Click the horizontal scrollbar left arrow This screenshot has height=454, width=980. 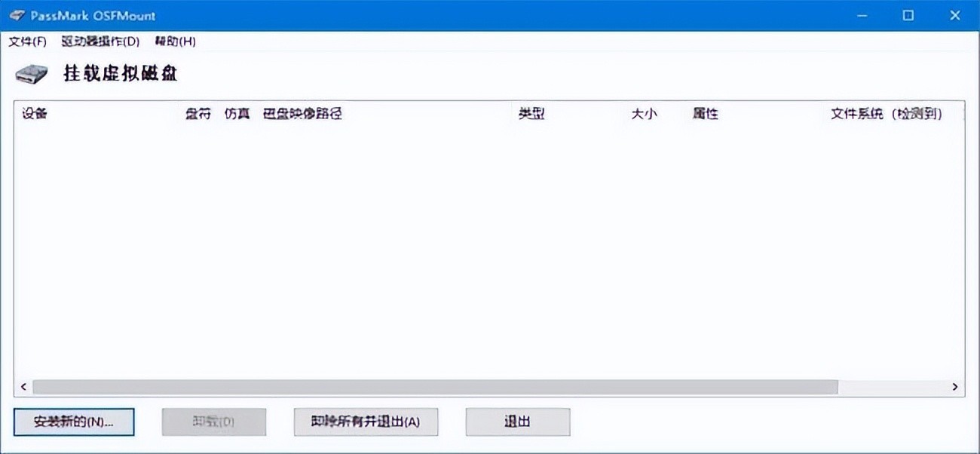tap(23, 387)
